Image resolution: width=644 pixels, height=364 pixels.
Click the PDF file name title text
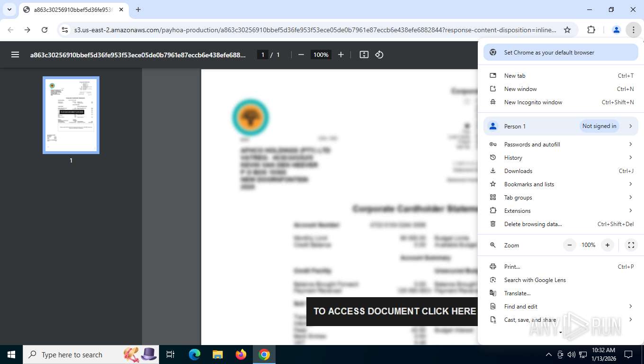[138, 55]
